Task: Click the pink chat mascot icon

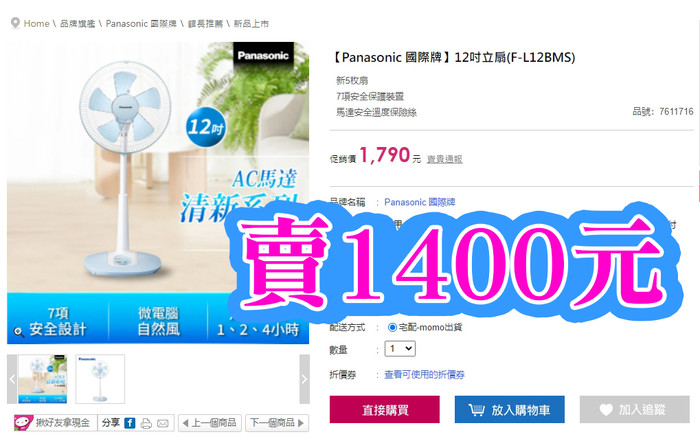Action: [x=23, y=422]
